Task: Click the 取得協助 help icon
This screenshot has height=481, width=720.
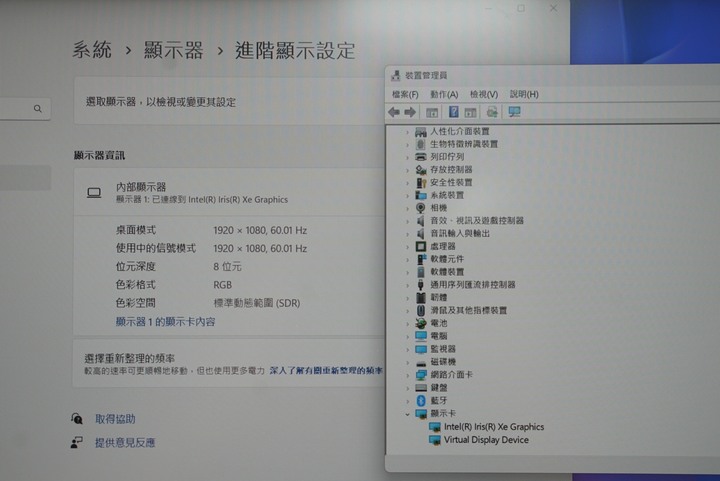Action: [x=77, y=419]
